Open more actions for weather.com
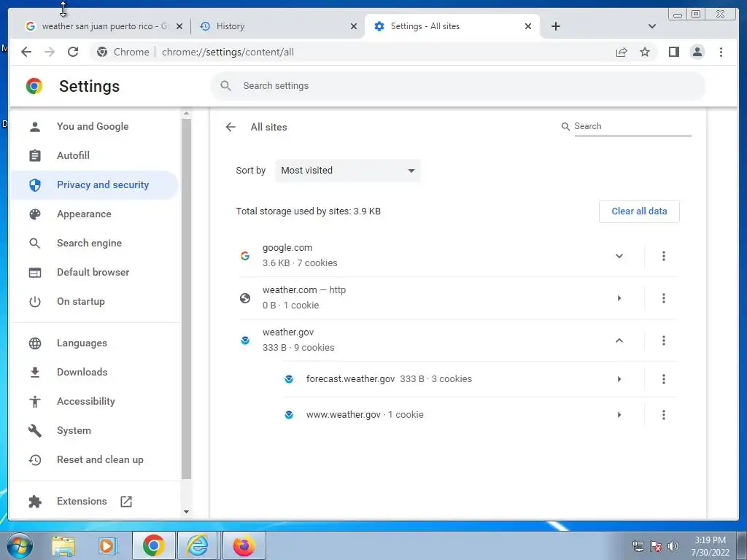747x560 pixels. (x=663, y=298)
